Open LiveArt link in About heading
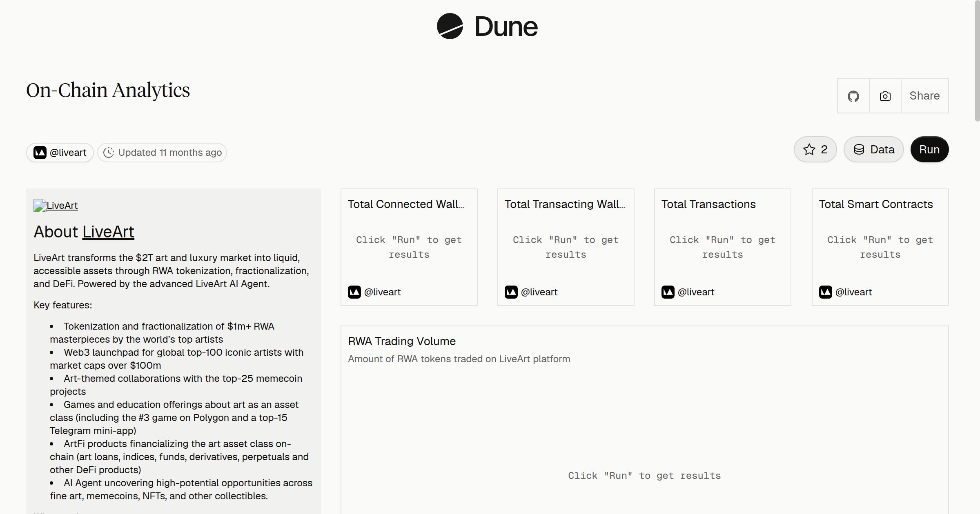Viewport: 980px width, 514px height. pyautogui.click(x=108, y=232)
